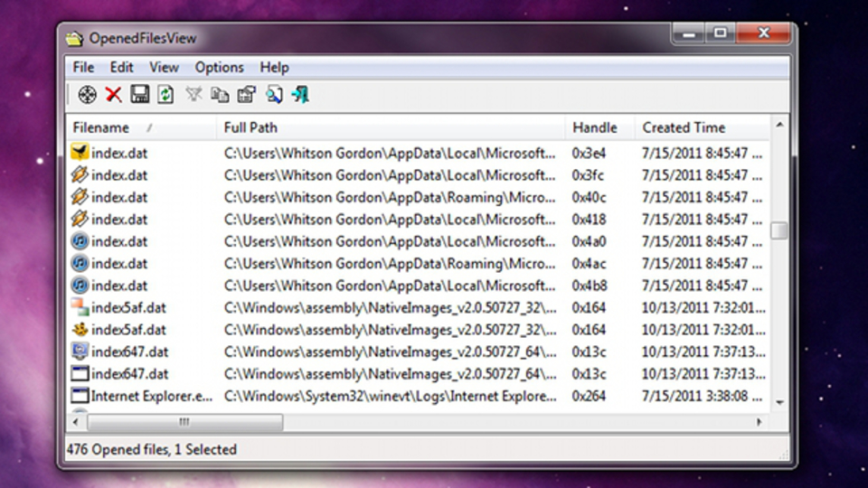
Task: Click the vertical scrollbar down arrow
Action: point(779,403)
